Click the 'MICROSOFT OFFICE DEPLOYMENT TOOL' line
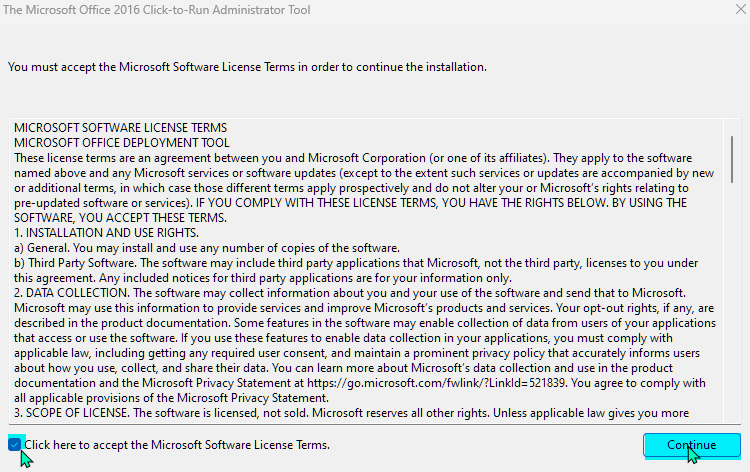 point(121,143)
